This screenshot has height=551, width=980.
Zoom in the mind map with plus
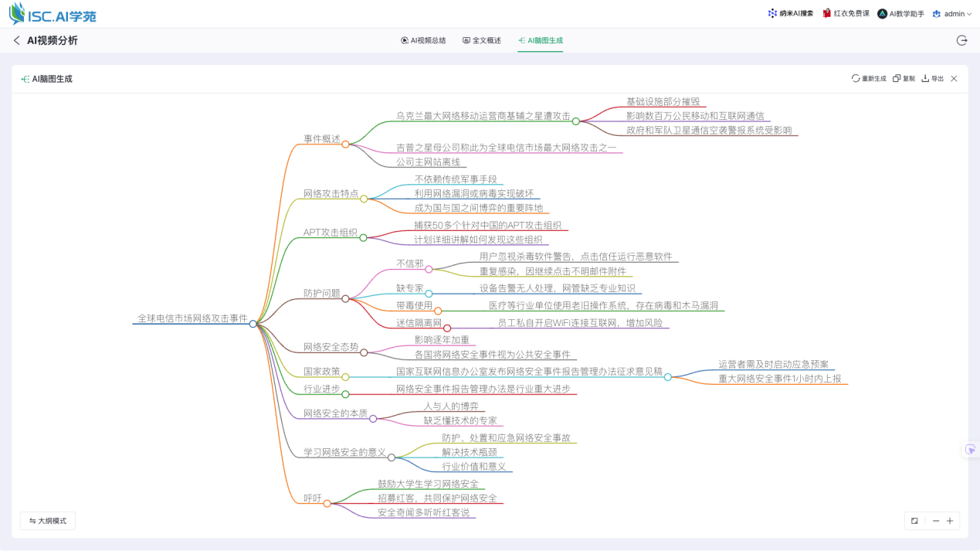coord(950,521)
